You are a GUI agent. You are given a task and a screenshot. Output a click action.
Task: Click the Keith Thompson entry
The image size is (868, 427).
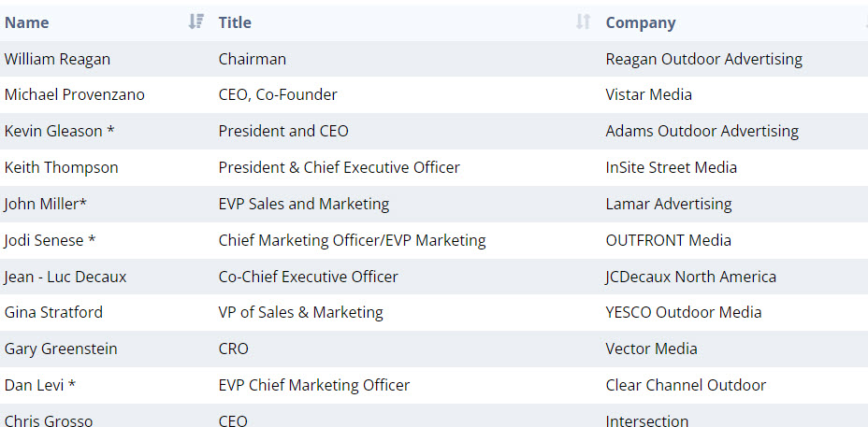(x=61, y=167)
